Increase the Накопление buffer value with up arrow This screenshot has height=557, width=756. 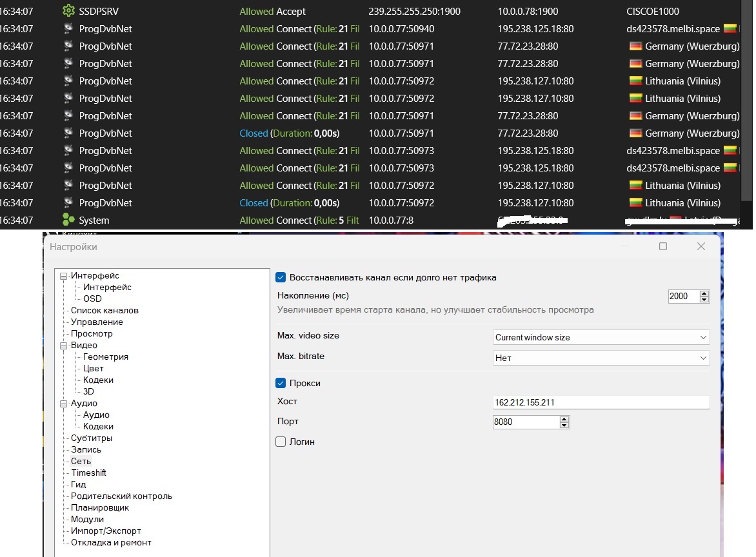pyautogui.click(x=704, y=293)
